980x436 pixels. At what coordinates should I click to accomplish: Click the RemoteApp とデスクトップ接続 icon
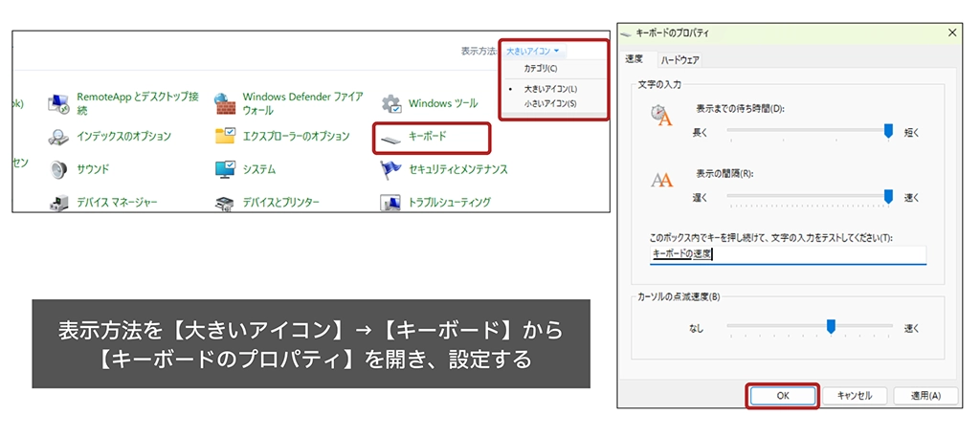pos(60,103)
